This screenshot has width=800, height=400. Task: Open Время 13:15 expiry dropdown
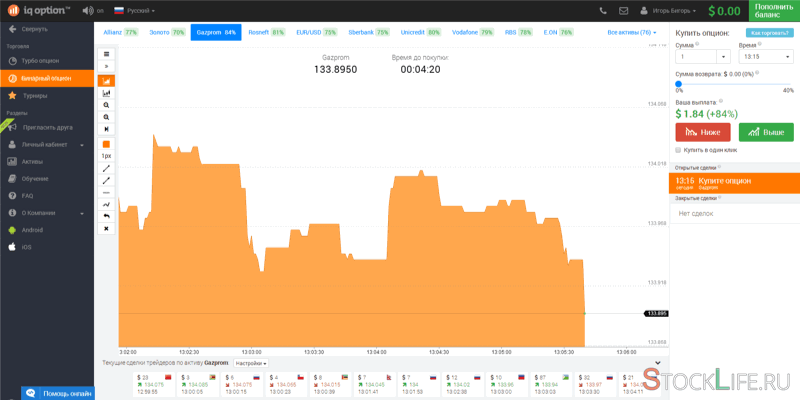tap(766, 57)
